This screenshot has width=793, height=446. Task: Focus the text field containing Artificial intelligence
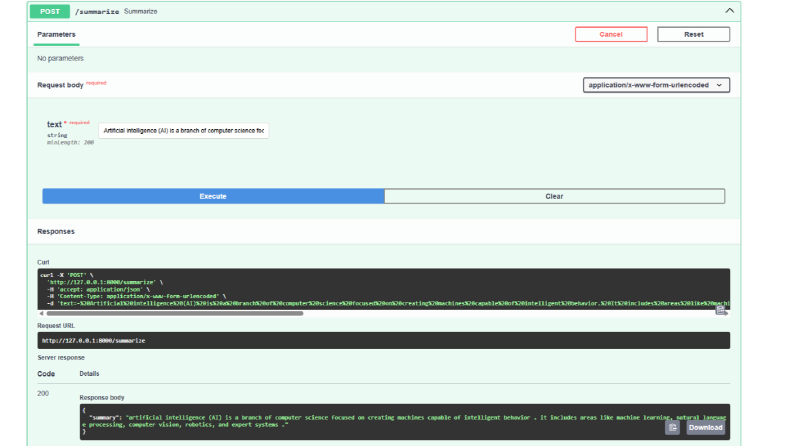coord(184,130)
